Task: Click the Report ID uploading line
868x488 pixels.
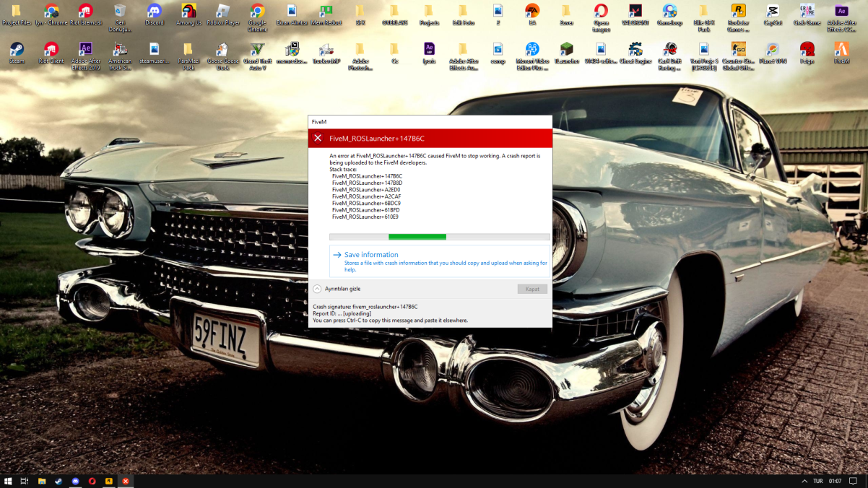Action: pyautogui.click(x=342, y=313)
